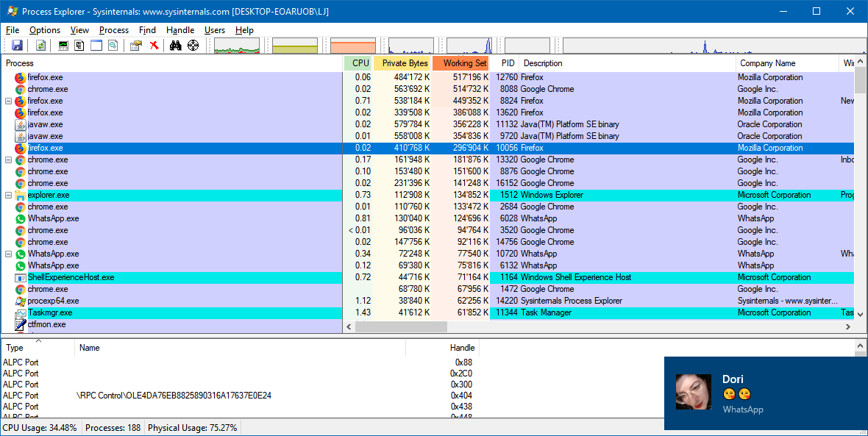
Task: Open the Process menu
Action: 114,30
